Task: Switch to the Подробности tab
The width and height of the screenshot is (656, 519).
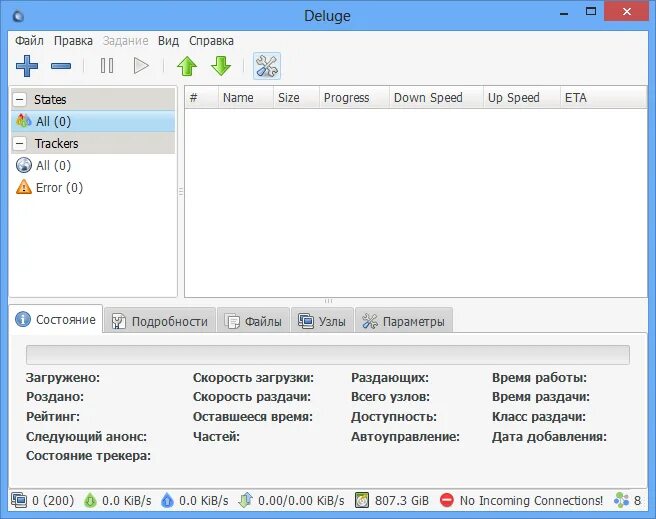Action: [x=160, y=321]
